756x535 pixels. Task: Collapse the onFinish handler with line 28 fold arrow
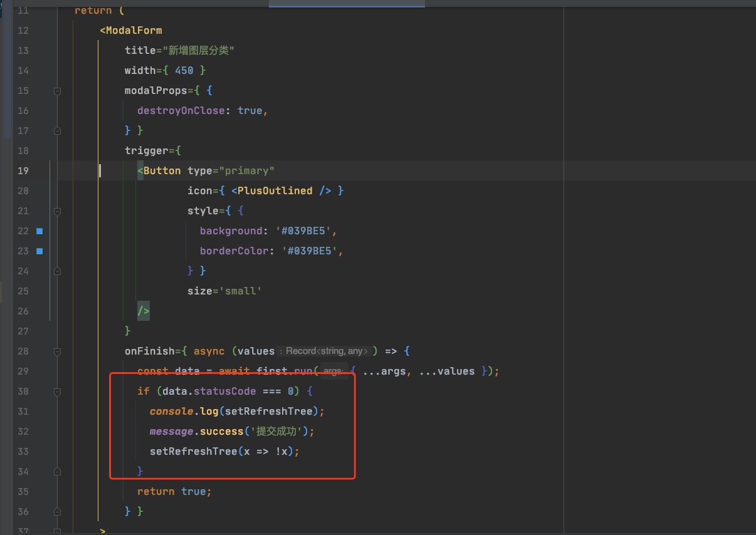point(57,351)
